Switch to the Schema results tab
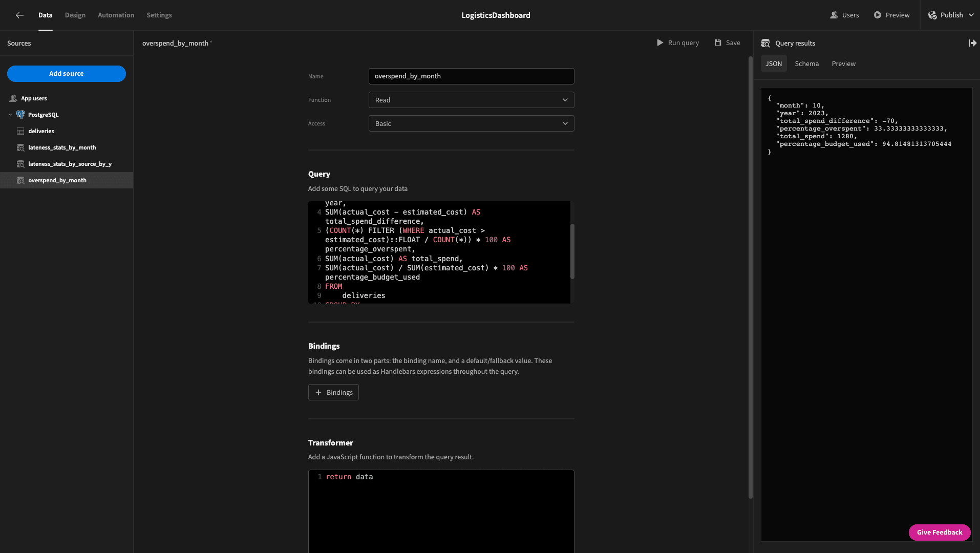The width and height of the screenshot is (980, 553). 807,64
